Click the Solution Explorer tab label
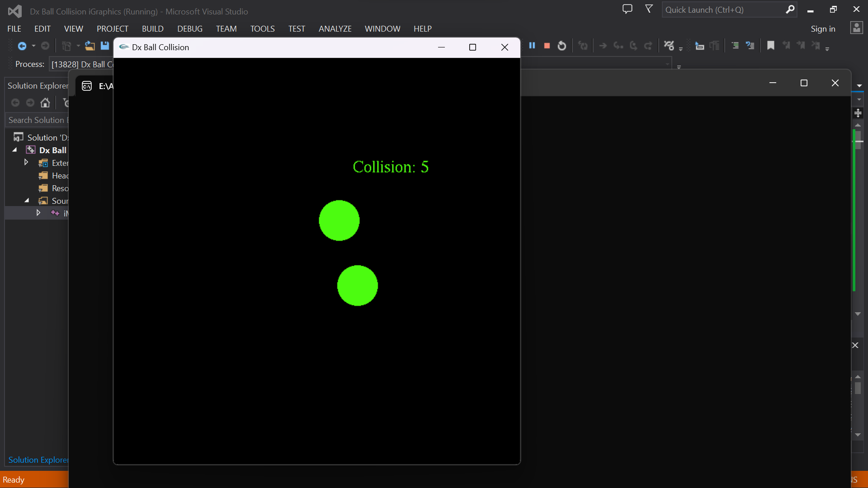868x488 pixels. 38,460
